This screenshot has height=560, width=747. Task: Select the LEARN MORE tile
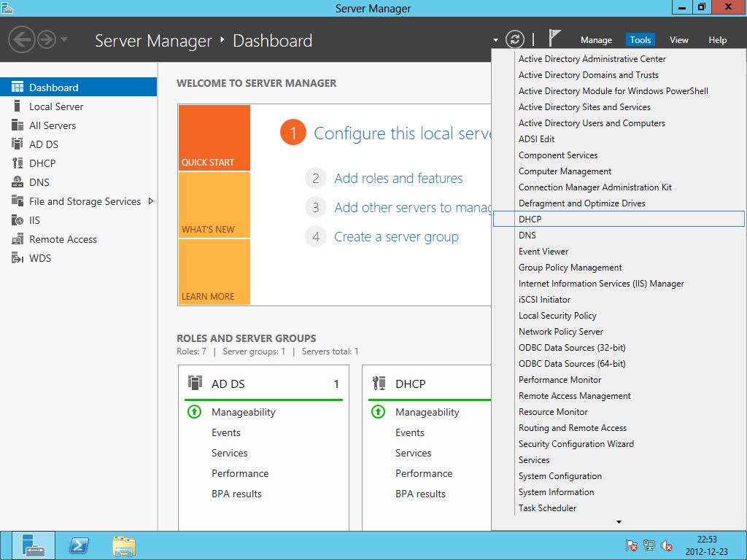click(x=214, y=272)
